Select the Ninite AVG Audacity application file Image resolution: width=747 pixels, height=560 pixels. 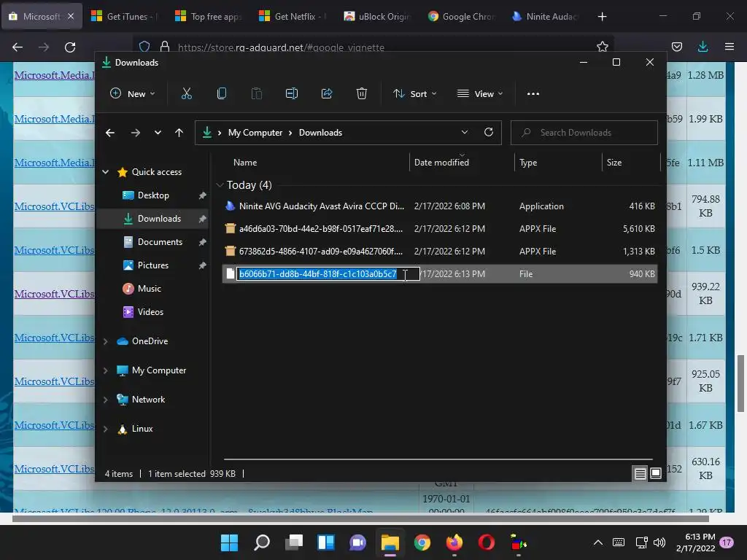pyautogui.click(x=440, y=206)
